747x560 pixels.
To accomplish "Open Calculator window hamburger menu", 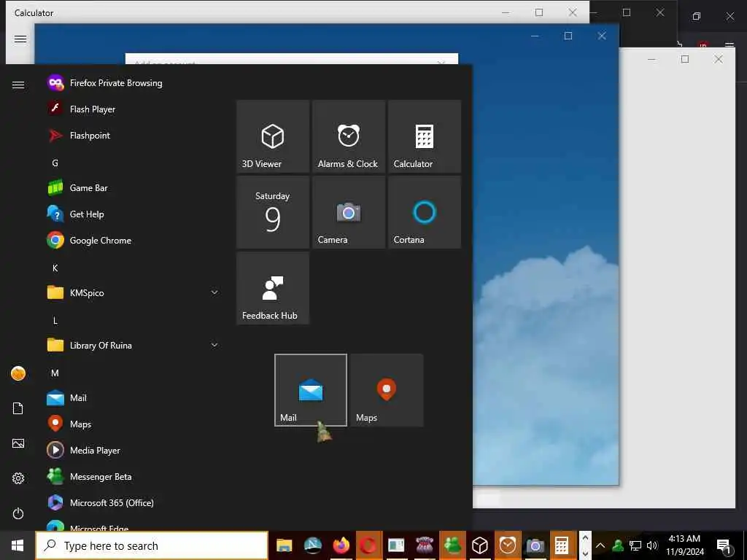I will [20, 39].
